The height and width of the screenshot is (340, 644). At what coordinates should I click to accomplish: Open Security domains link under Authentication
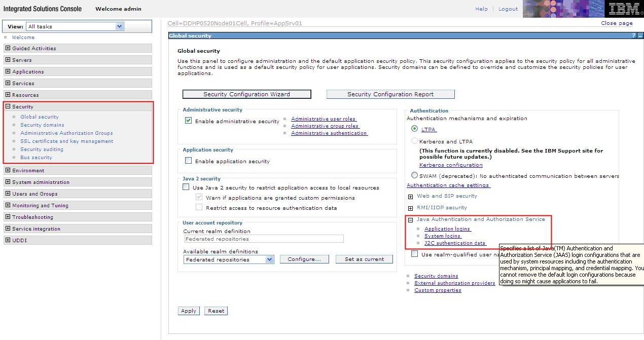pos(436,276)
